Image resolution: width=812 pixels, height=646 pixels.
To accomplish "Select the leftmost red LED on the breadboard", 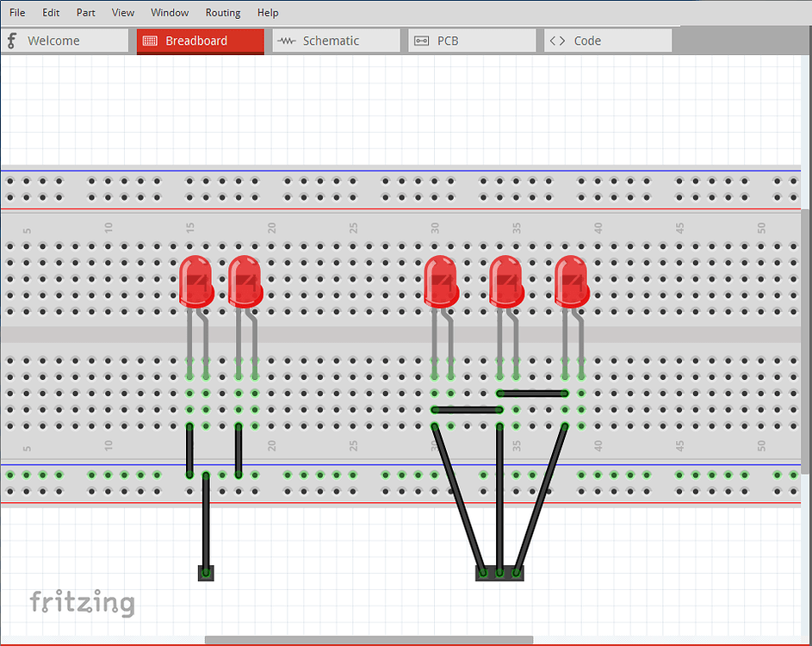I will click(x=196, y=280).
